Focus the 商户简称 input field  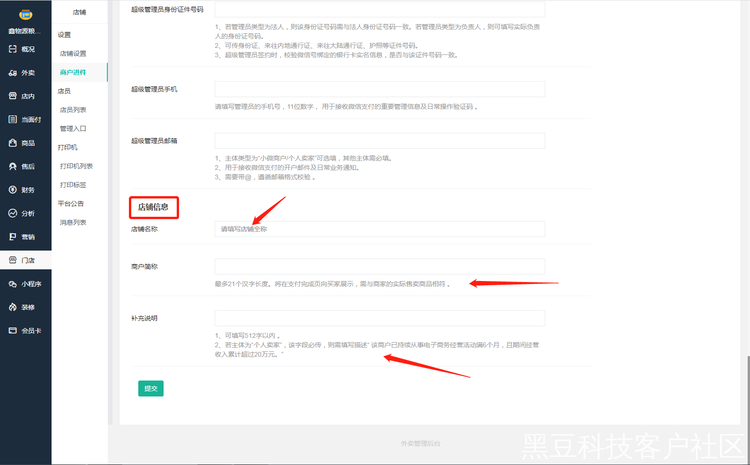[380, 266]
